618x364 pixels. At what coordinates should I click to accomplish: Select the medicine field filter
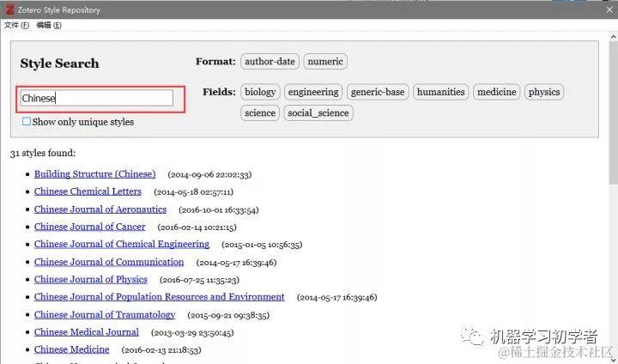[x=497, y=92]
